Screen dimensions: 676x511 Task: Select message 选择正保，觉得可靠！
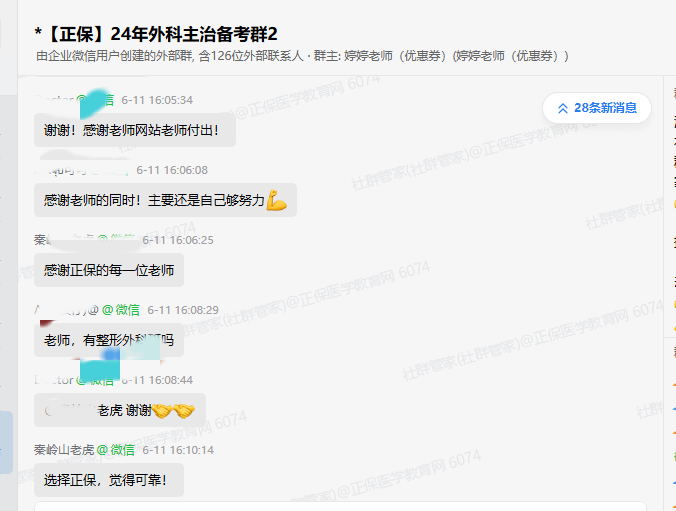pos(109,480)
